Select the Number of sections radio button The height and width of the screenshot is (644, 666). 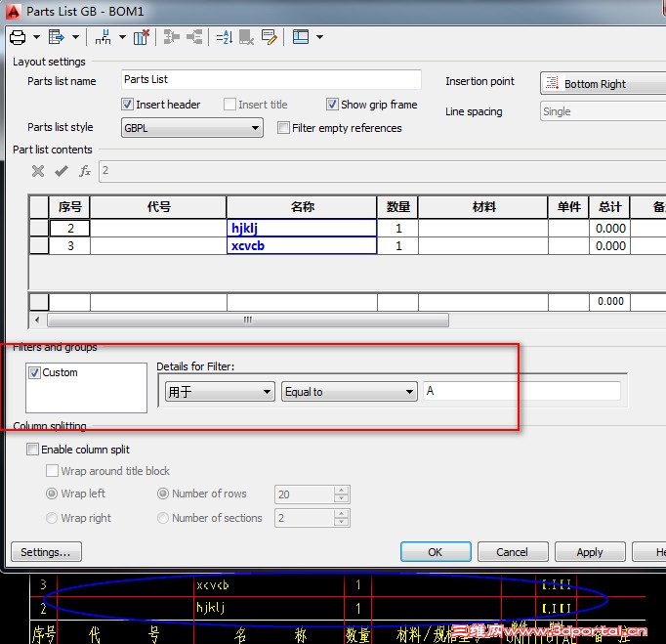tap(163, 518)
